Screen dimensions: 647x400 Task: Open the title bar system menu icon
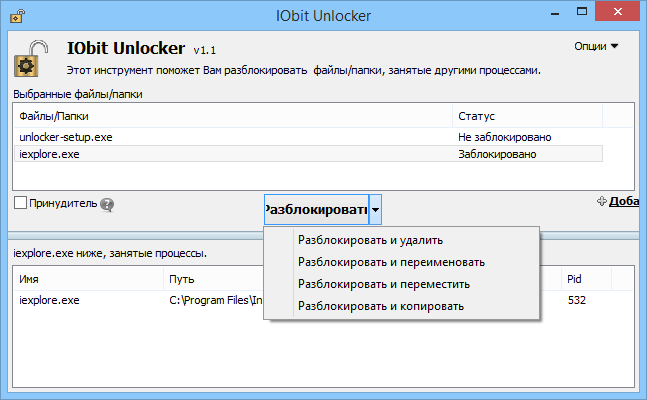coord(11,16)
